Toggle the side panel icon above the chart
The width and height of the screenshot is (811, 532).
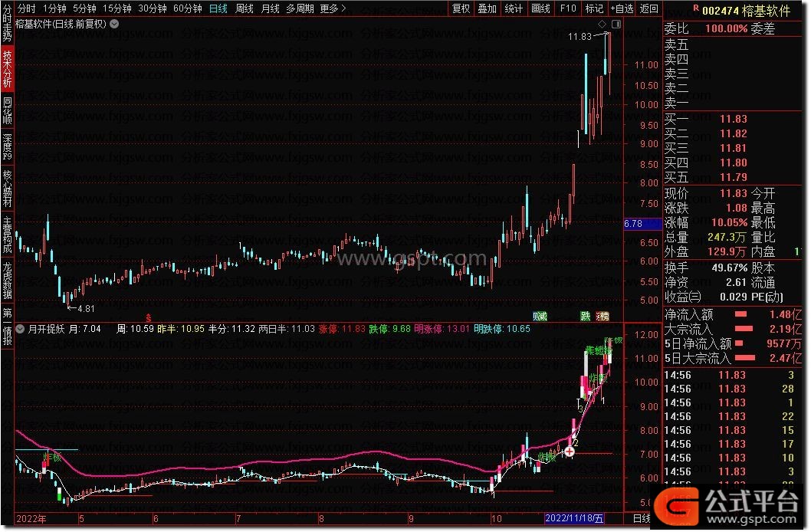tap(616, 24)
